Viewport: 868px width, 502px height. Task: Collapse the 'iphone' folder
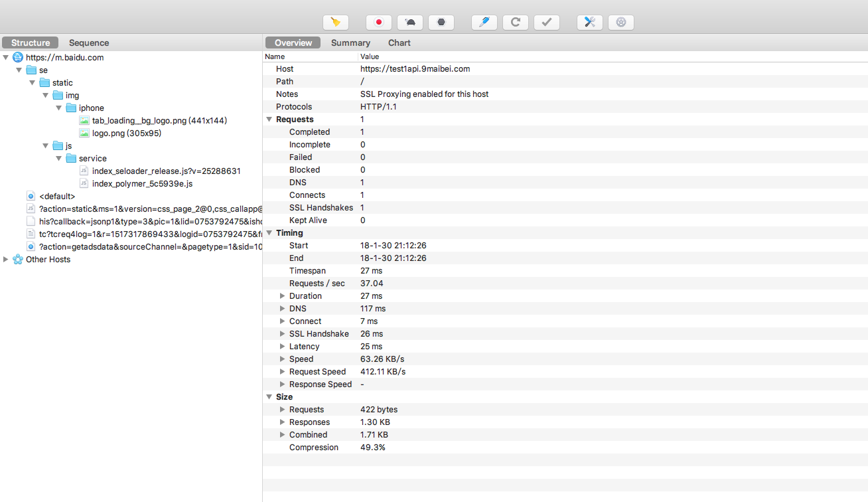pos(59,108)
